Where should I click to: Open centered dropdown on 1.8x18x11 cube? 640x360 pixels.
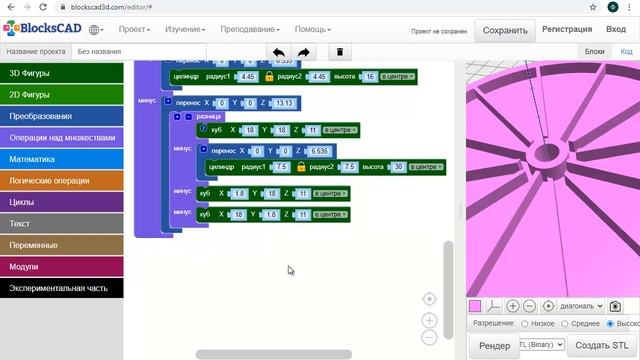pos(330,193)
